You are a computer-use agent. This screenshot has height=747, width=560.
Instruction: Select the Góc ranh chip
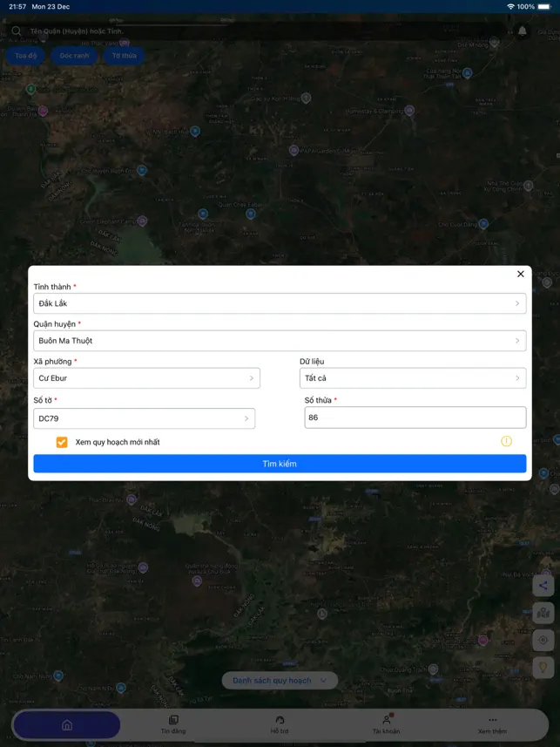click(74, 56)
